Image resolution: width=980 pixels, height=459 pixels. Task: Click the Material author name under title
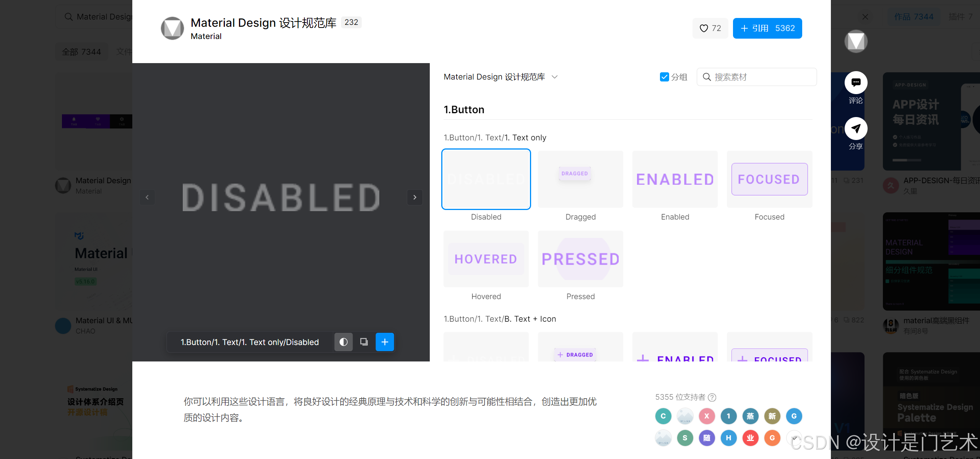click(206, 36)
